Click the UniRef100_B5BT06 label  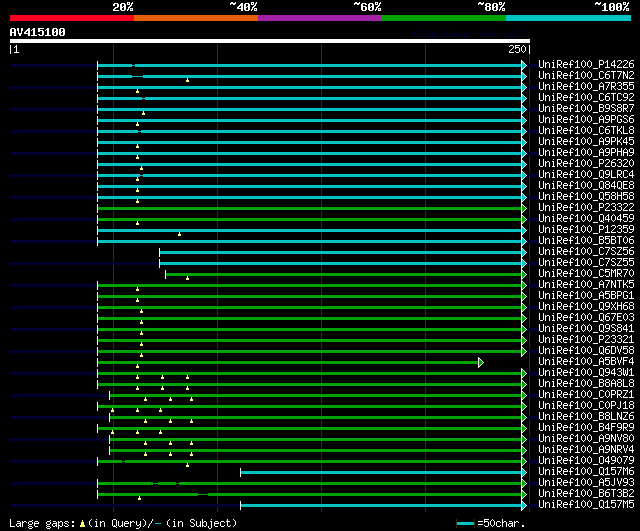(x=586, y=241)
